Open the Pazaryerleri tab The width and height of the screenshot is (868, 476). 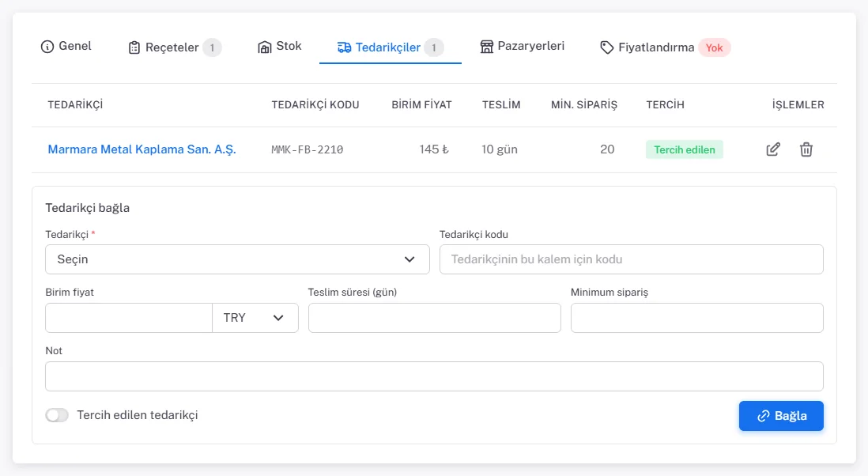coord(522,47)
